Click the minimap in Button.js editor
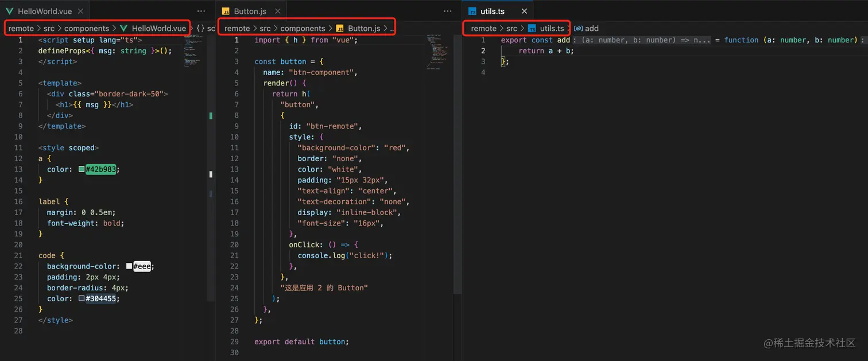 tap(436, 52)
